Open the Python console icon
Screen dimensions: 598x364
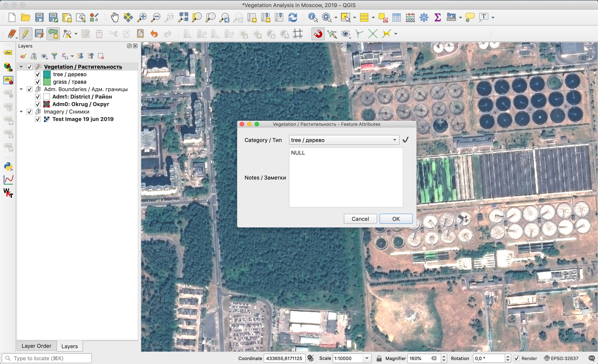click(9, 167)
